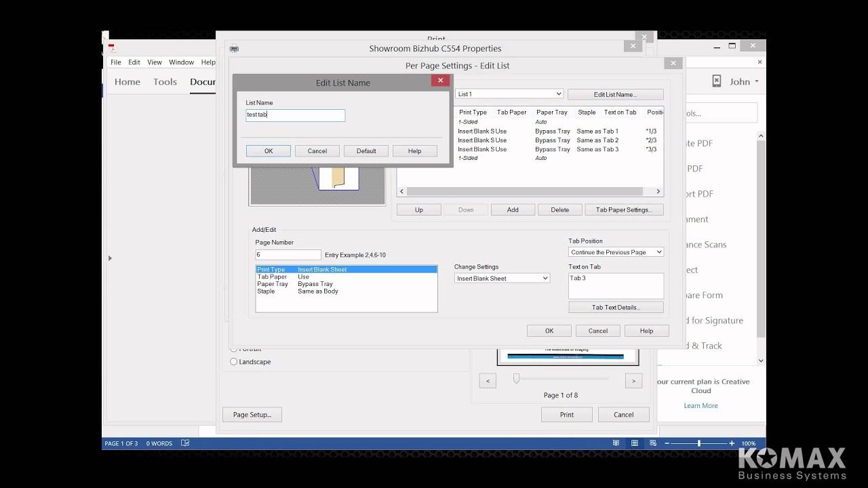
Task: Select the Staple Same as Body row
Action: pyautogui.click(x=347, y=291)
